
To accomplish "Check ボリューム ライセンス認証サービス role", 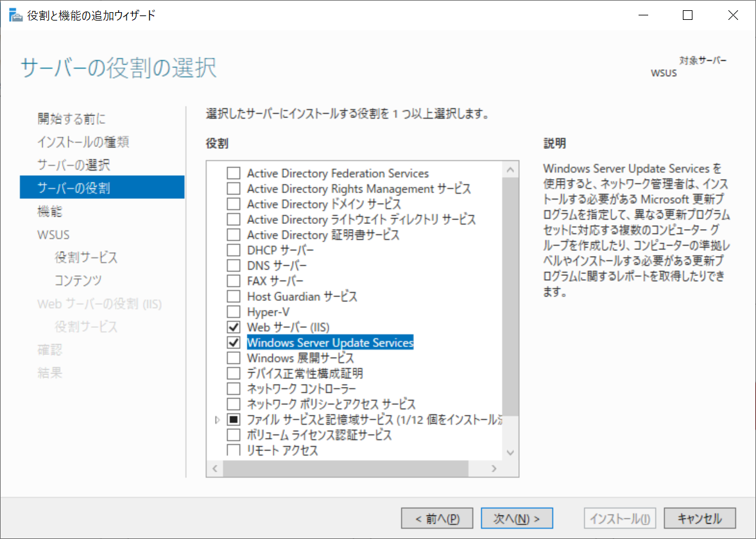I will 234,435.
